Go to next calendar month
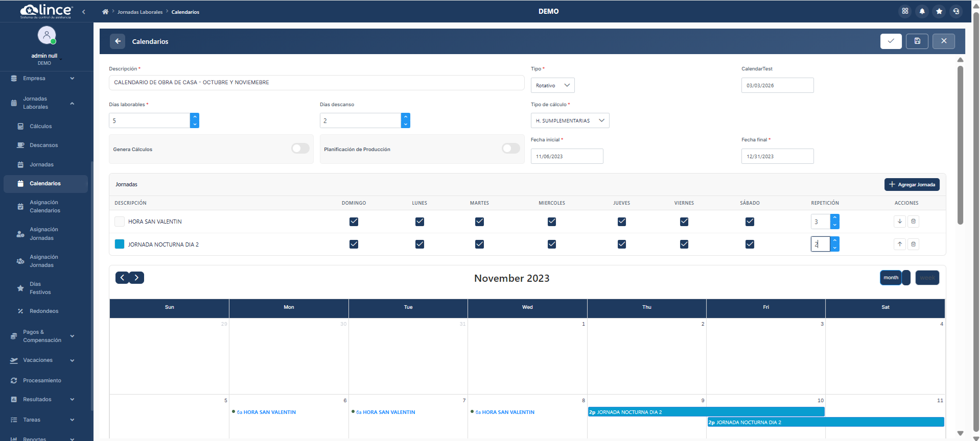The image size is (980, 441). click(136, 278)
